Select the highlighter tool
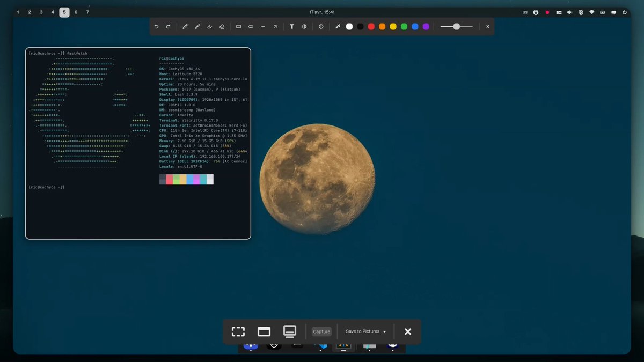Image resolution: width=644 pixels, height=362 pixels. (209, 26)
